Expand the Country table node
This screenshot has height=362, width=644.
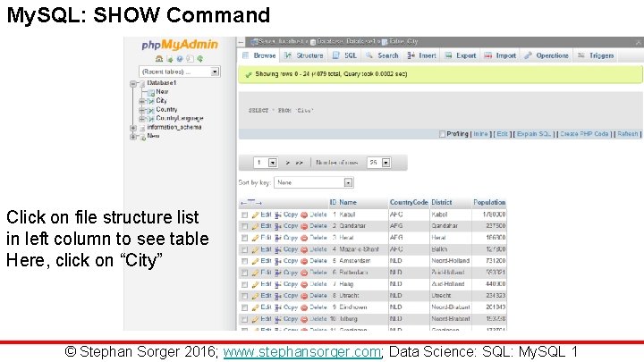pos(141,110)
